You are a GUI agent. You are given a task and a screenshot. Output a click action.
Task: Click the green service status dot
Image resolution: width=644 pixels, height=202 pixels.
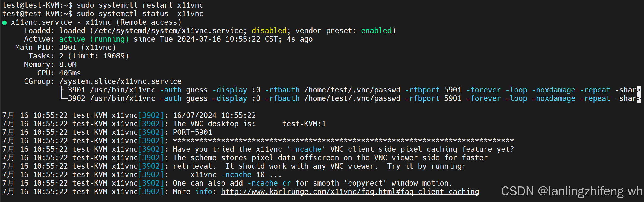(4, 23)
